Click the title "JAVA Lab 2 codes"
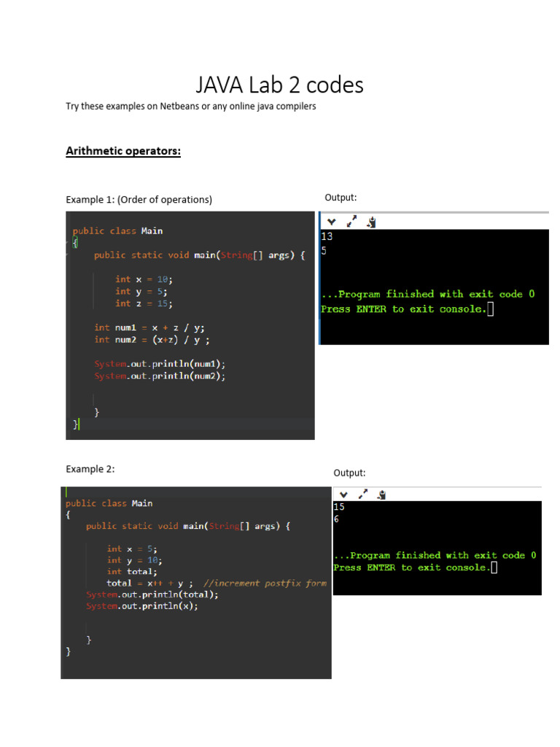560x747 pixels. (x=279, y=85)
